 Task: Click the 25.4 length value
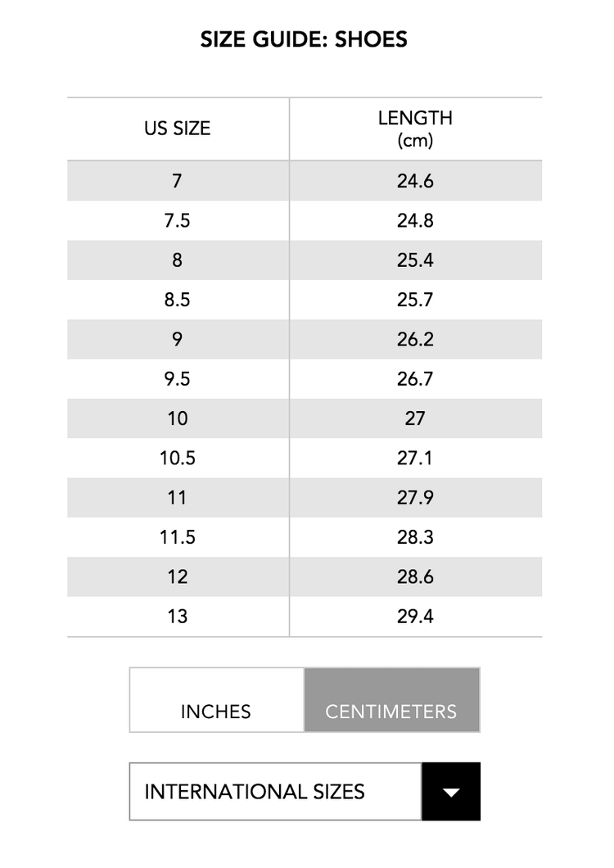(x=415, y=260)
